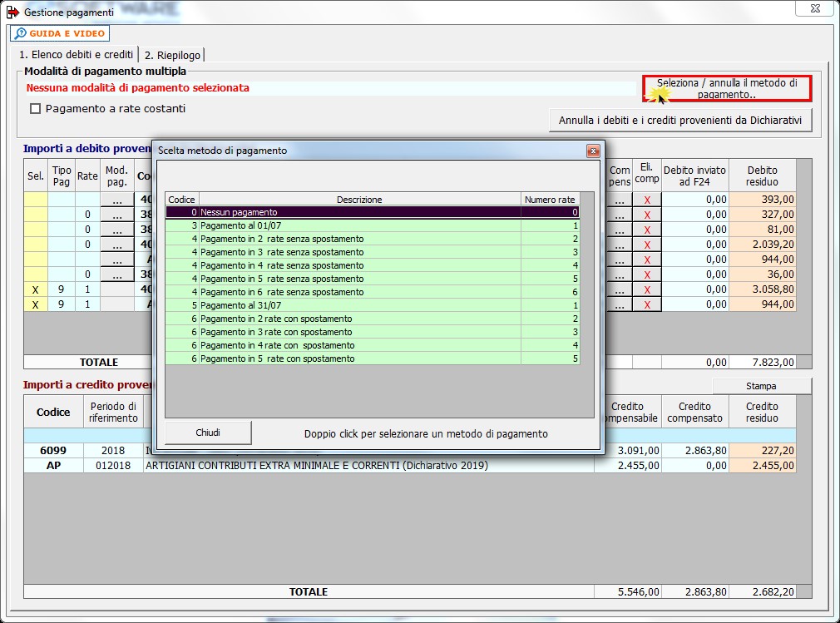Open the Guida e Video help button
The width and height of the screenshot is (840, 623).
click(60, 33)
